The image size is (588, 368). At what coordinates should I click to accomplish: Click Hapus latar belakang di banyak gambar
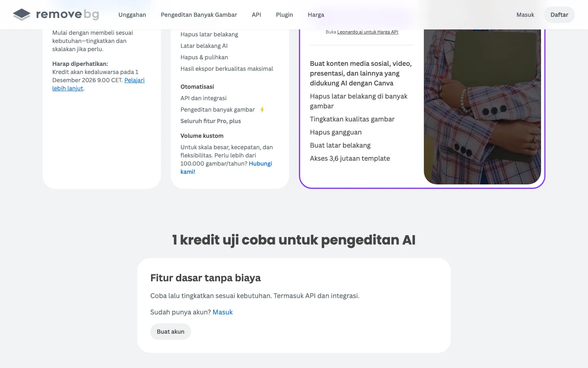[359, 101]
